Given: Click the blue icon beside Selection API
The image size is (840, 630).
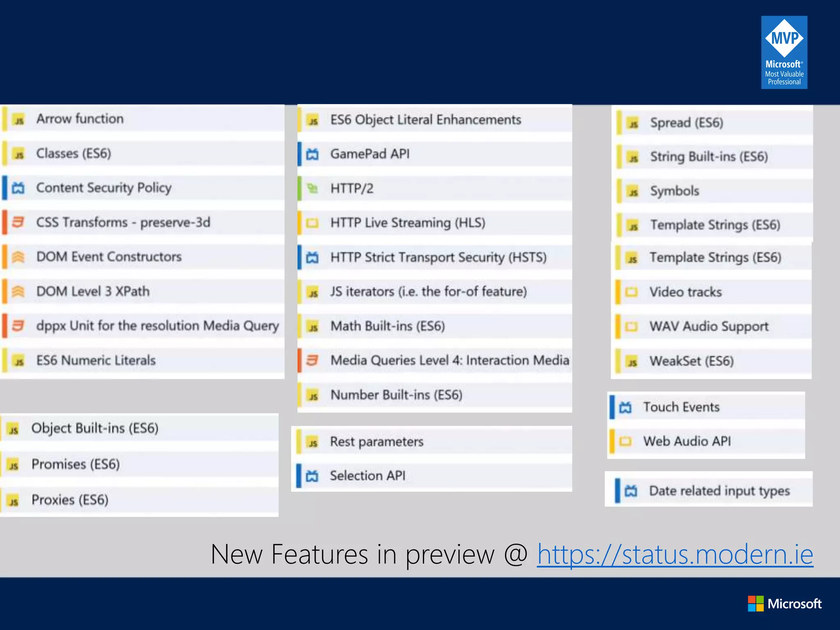Looking at the screenshot, I should 312,476.
